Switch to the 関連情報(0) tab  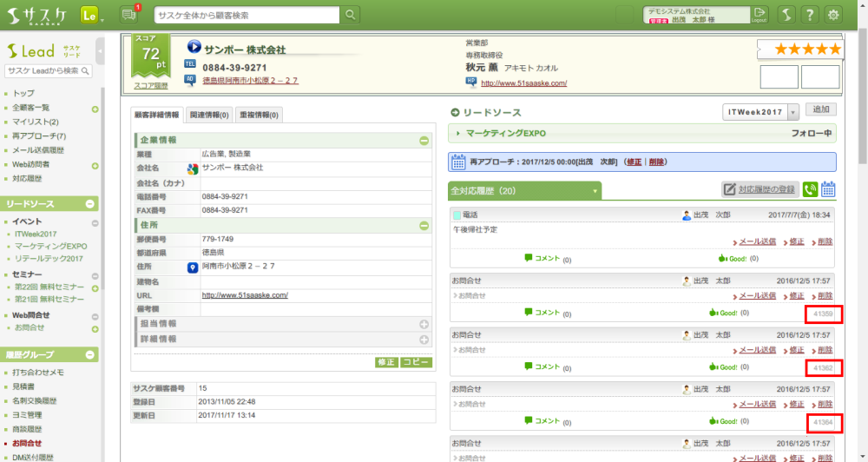[x=208, y=115]
